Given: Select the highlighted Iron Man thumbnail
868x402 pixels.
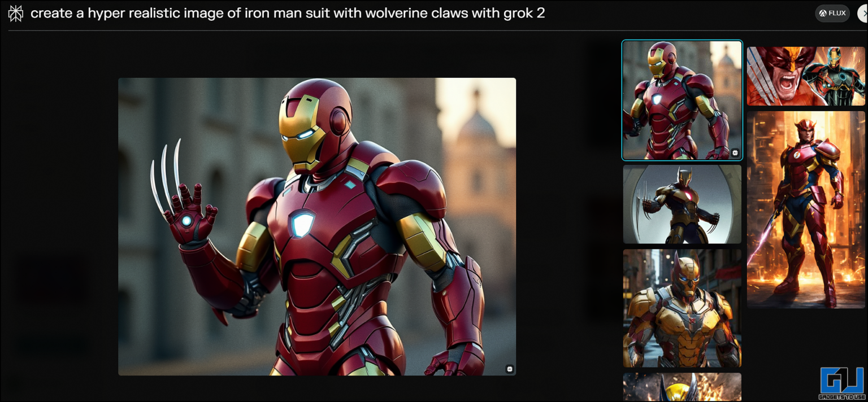Looking at the screenshot, I should [682, 100].
